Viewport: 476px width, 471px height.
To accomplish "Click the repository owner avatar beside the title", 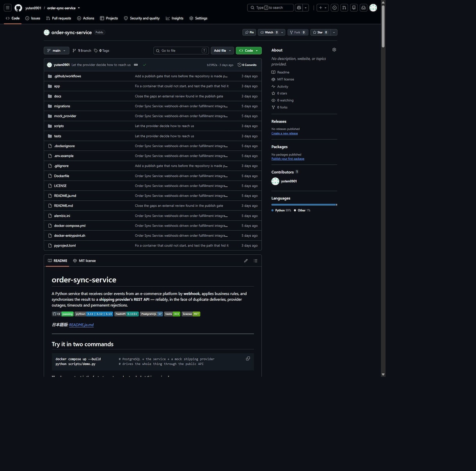I will click(x=47, y=32).
